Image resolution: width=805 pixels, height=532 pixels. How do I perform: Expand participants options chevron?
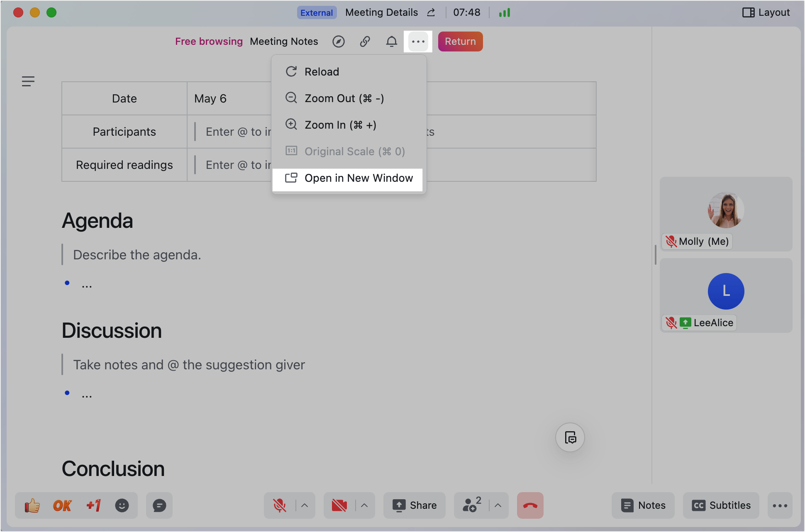[498, 505]
